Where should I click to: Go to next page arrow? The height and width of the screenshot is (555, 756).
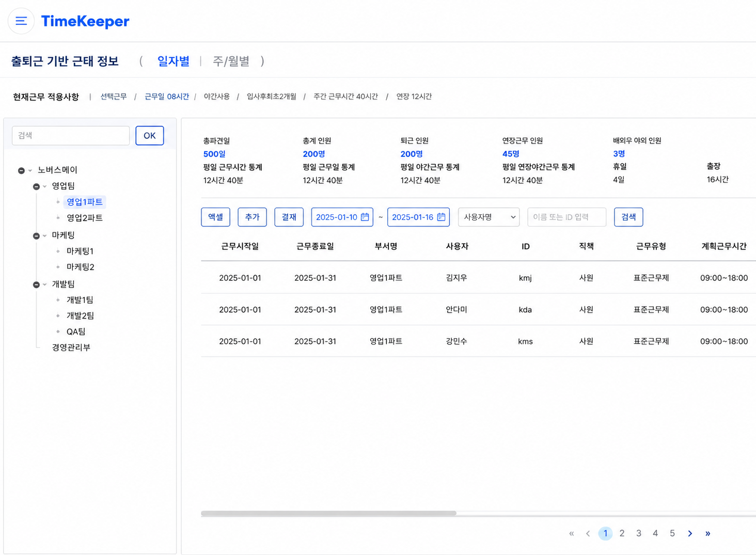690,533
